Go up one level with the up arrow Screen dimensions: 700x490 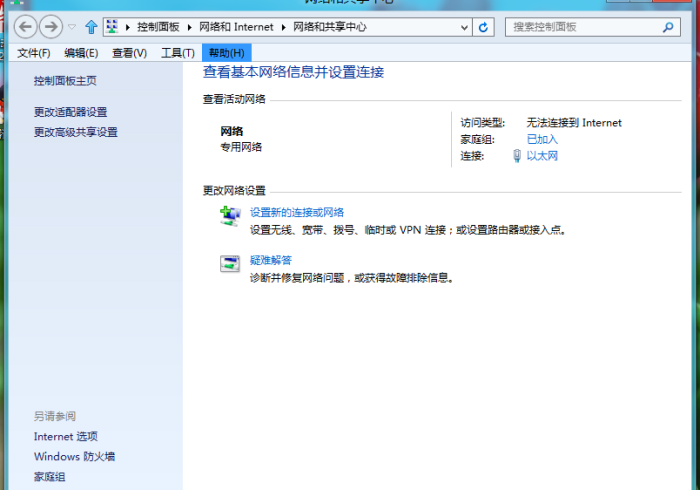tap(91, 27)
